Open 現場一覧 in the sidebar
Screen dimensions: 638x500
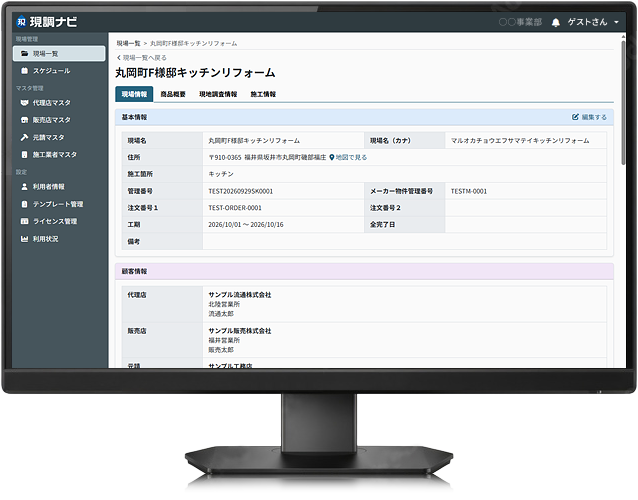point(59,54)
